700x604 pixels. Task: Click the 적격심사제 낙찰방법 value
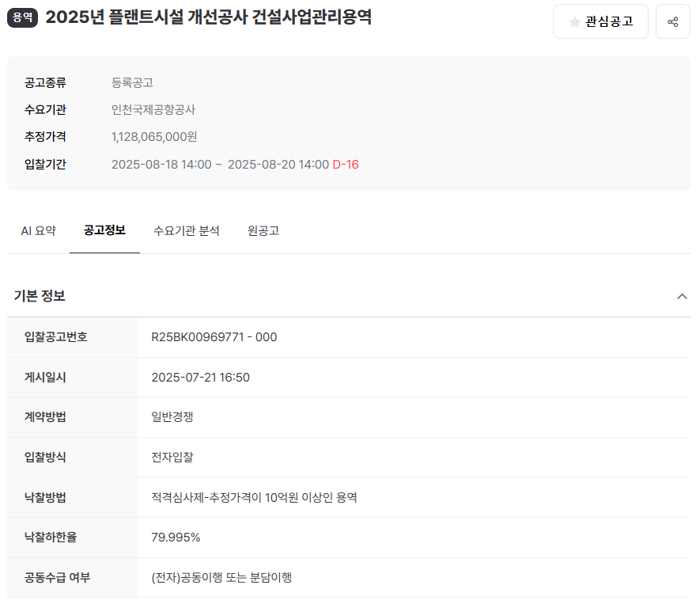(x=254, y=498)
